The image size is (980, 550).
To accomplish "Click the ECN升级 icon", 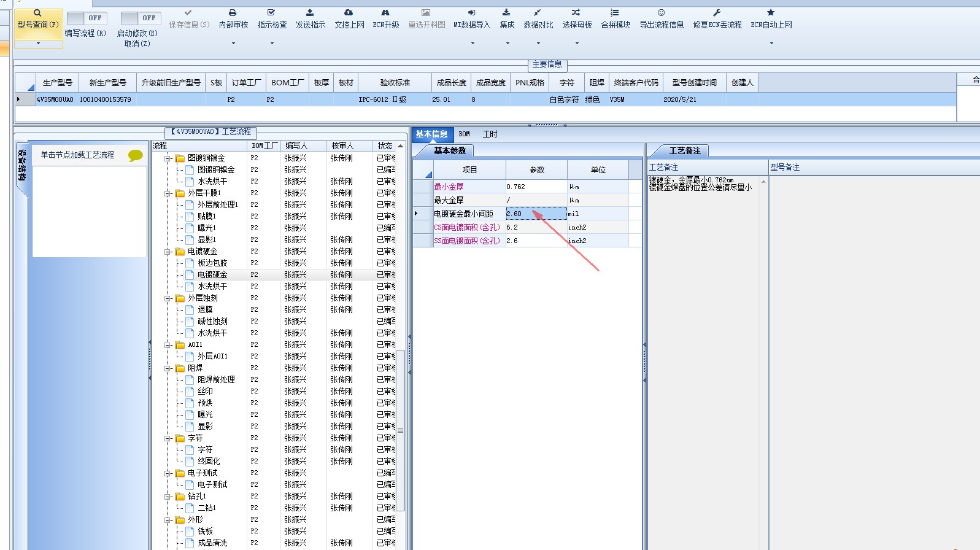I will 385,12.
